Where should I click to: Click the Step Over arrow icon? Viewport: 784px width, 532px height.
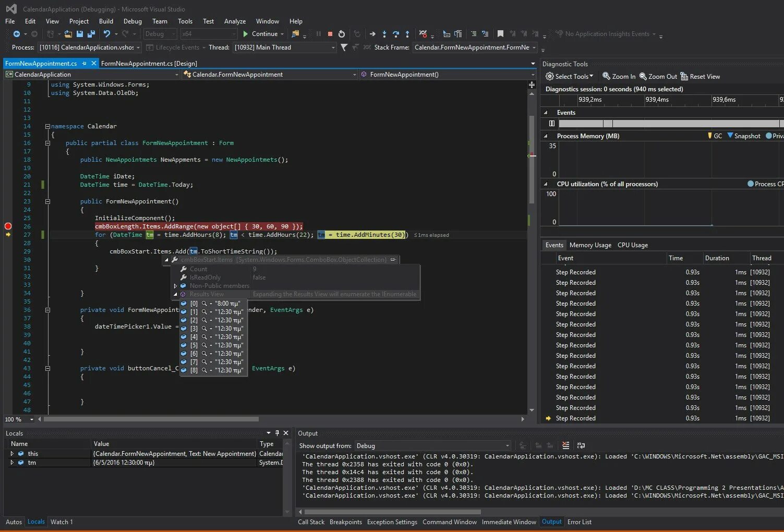point(396,34)
